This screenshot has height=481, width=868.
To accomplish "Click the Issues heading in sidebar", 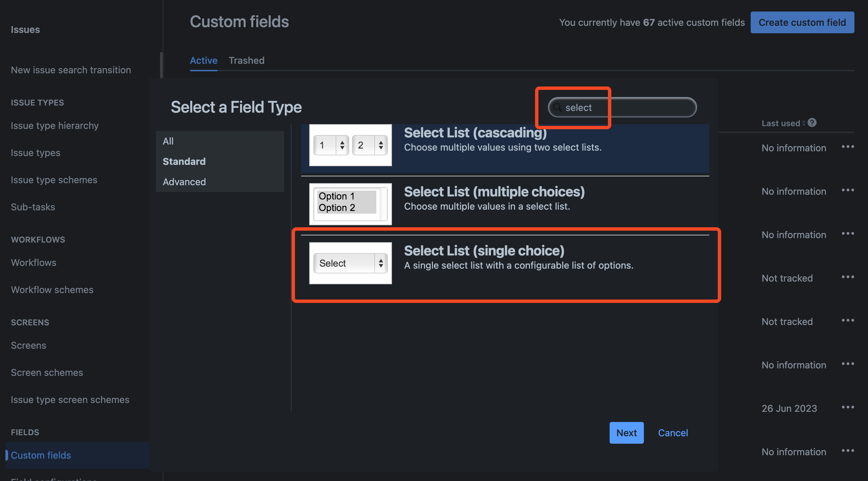I will [25, 30].
